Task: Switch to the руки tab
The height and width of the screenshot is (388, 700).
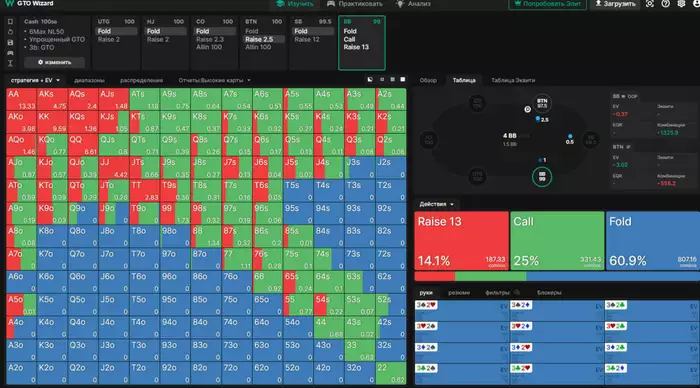Action: [426, 292]
